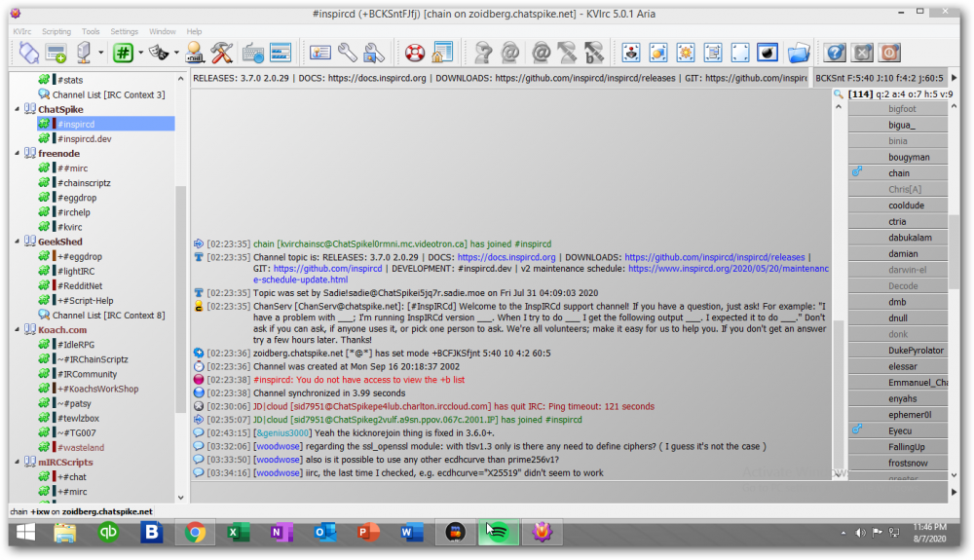Click the blue folder icon in toolbar
Viewport: 974px width, 560px height.
click(x=798, y=53)
